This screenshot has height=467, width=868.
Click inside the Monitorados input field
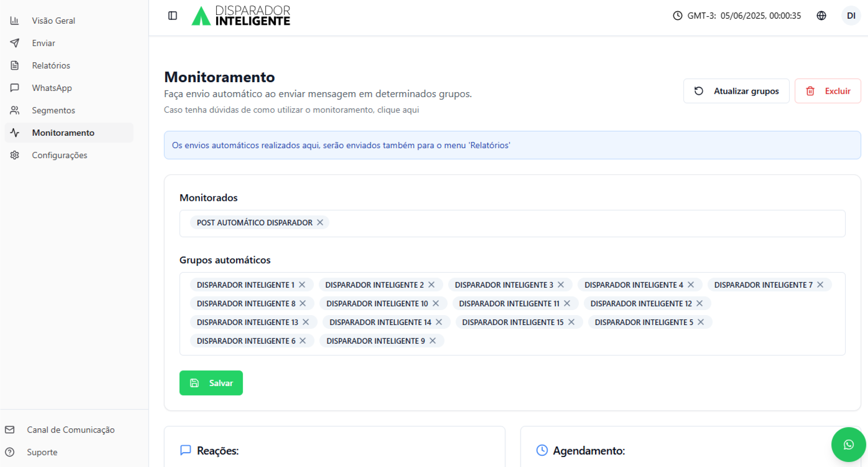click(512, 223)
